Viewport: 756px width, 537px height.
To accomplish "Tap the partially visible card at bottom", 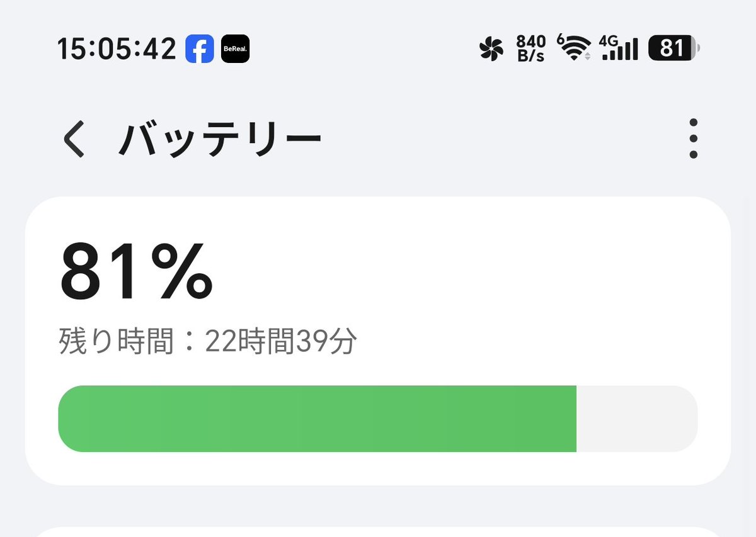I will coord(378,532).
